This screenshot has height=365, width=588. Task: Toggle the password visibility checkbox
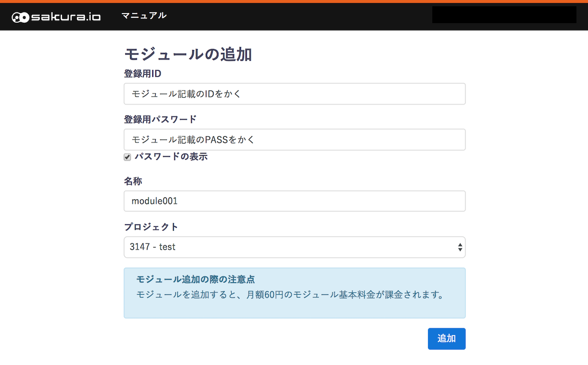click(127, 156)
